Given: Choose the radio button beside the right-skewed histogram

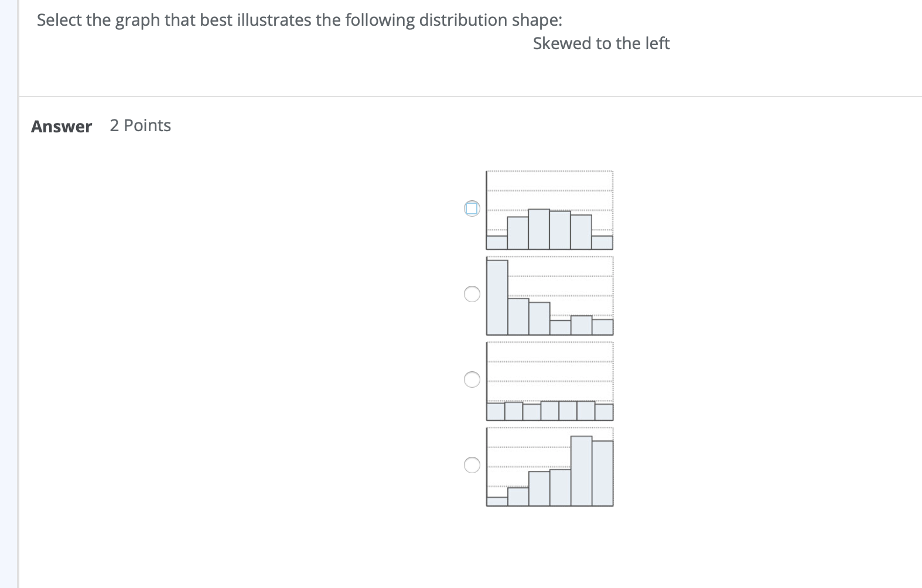Looking at the screenshot, I should 472,294.
